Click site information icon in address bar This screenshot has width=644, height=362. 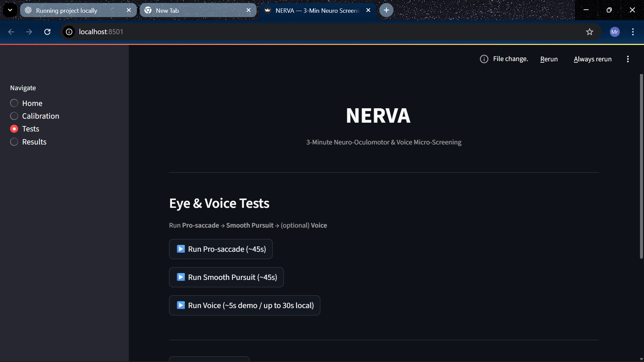(69, 32)
